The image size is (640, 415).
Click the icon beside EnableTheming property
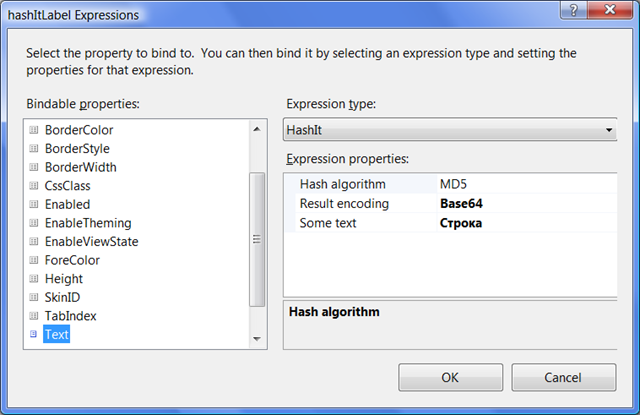pos(34,223)
